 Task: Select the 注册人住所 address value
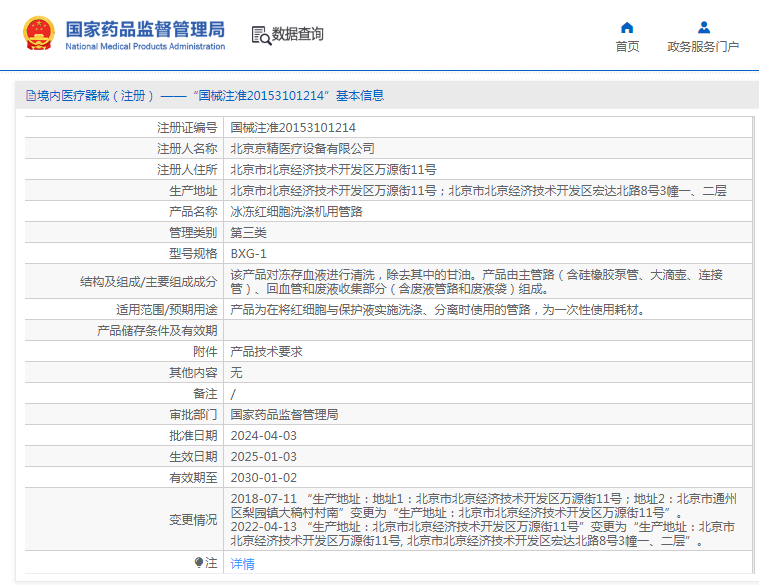(x=333, y=170)
